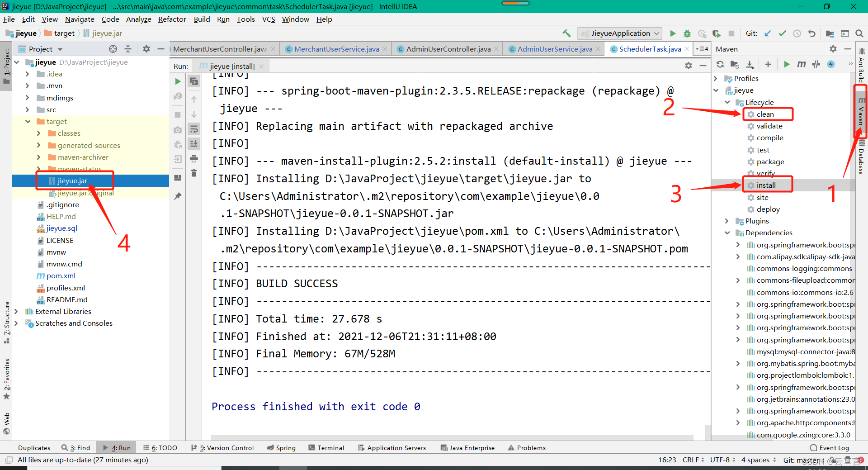Open 9: Version Control tool window
This screenshot has height=470, width=868.
222,448
